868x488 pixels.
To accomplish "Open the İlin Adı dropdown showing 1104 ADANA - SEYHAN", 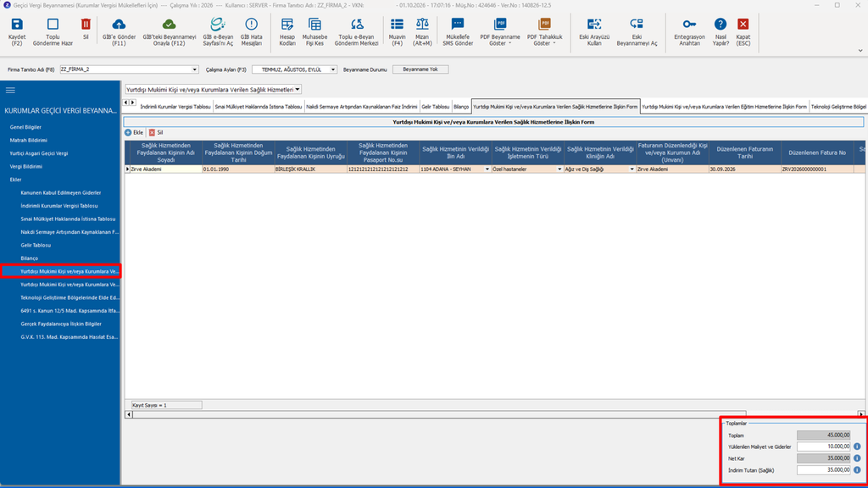I will (487, 169).
